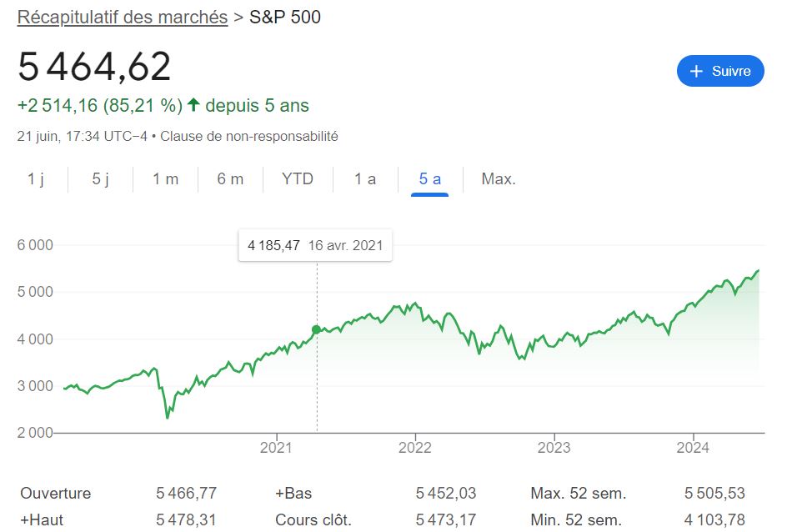Click the 2023 label on chart axis
Image resolution: width=792 pixels, height=532 pixels.
554,448
